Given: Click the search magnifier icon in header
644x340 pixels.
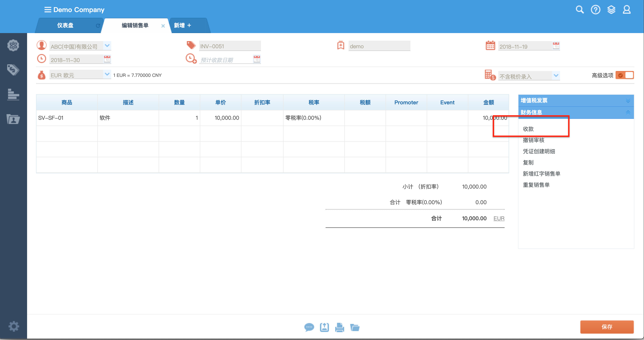Looking at the screenshot, I should click(580, 10).
